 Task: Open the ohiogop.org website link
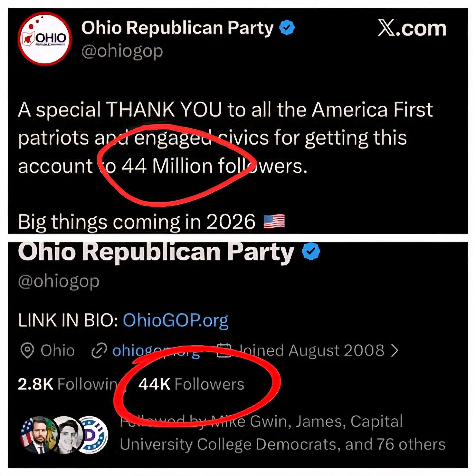(156, 350)
